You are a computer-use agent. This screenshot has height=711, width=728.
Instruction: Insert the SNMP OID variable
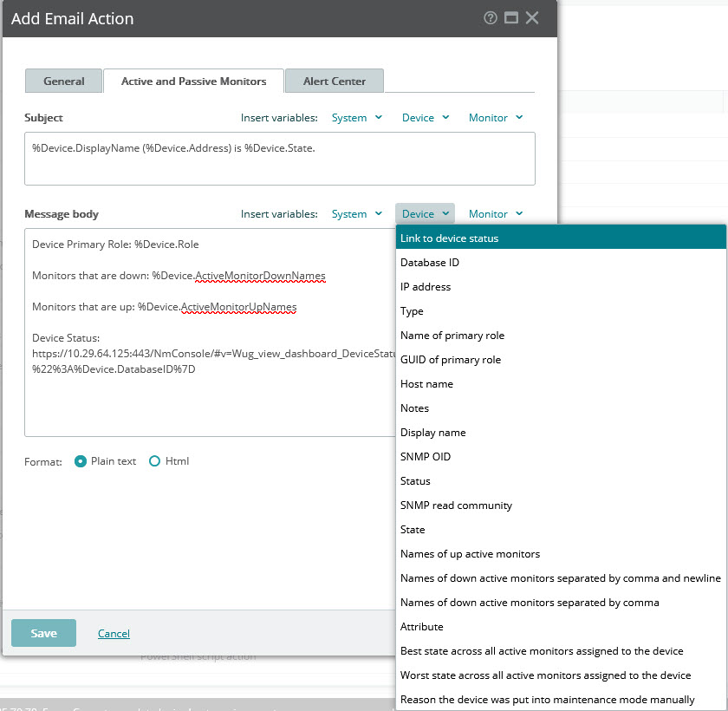click(x=561, y=456)
